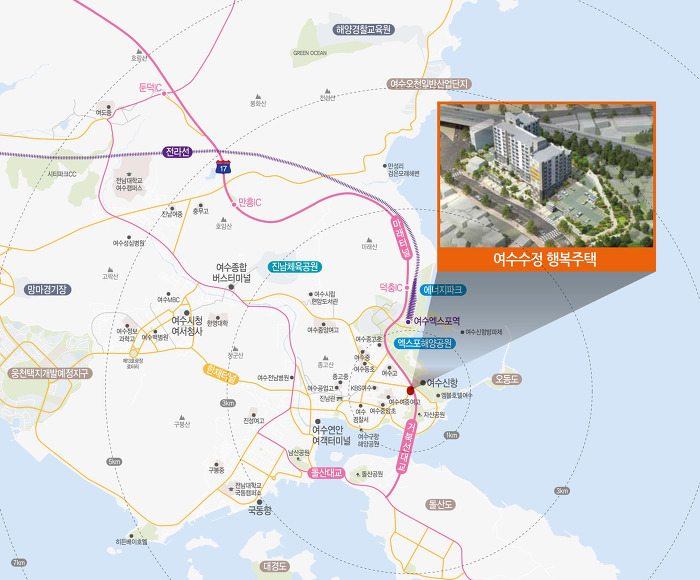This screenshot has width=700, height=580.
Task: Click the 진남체육공원 label
Action: coord(295,267)
